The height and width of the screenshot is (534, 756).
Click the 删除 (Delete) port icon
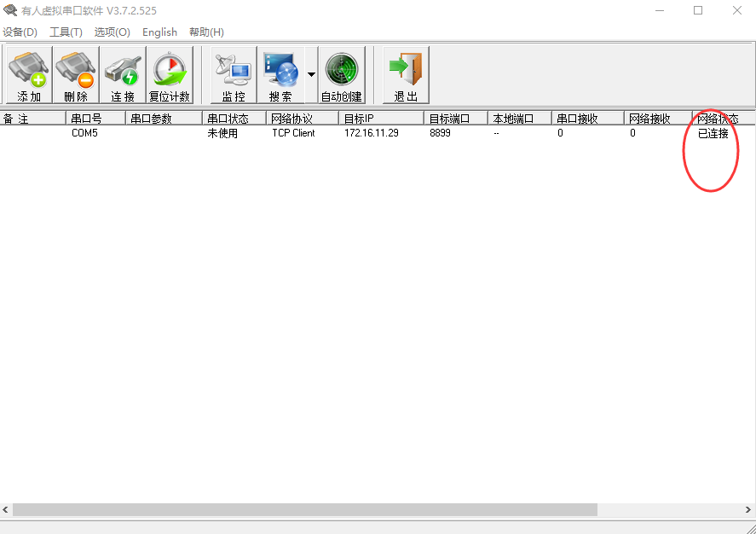tap(76, 75)
